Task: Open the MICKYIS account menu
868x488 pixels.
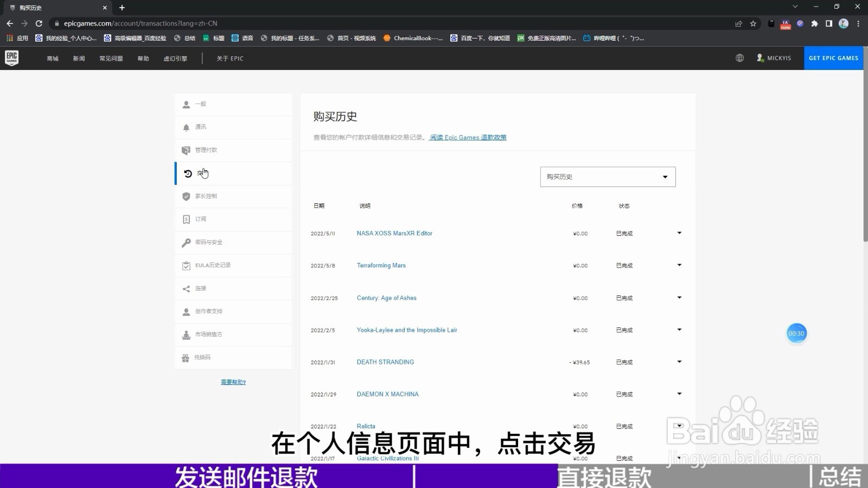Action: tap(774, 58)
